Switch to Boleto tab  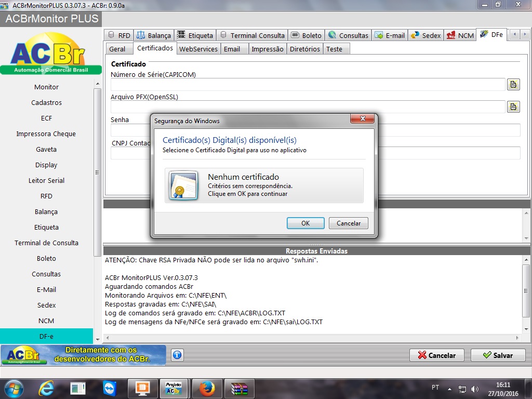coord(307,35)
